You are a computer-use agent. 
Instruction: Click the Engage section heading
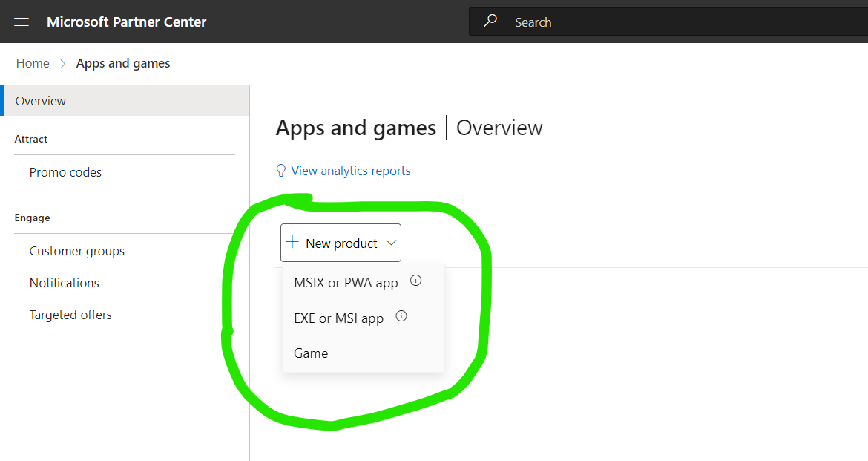click(x=32, y=218)
